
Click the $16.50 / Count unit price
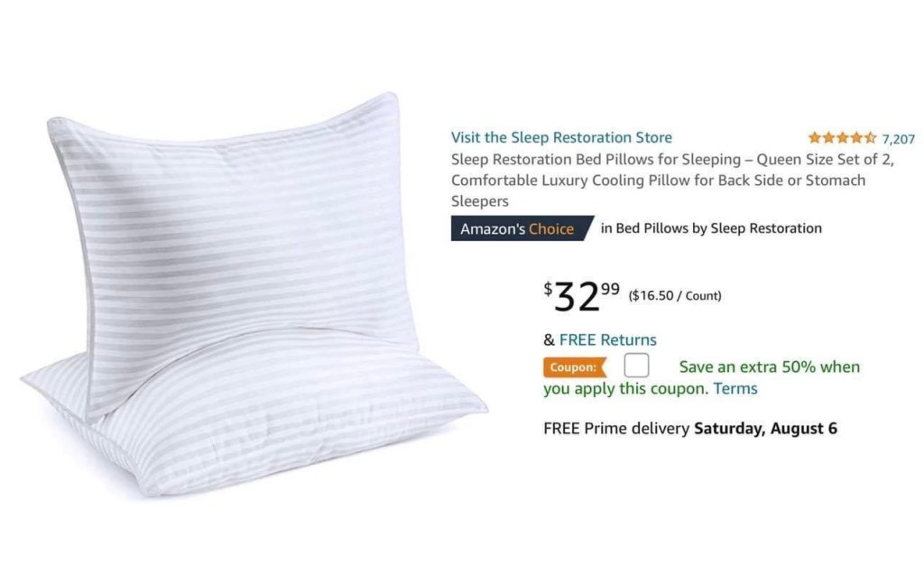[675, 295]
